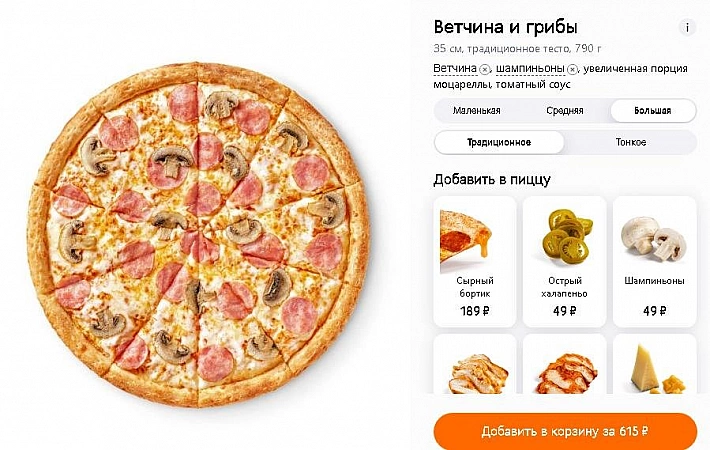Viewport: 710px width, 450px height.
Task: Remove Ветчина with its x icon
Action: coord(485,70)
